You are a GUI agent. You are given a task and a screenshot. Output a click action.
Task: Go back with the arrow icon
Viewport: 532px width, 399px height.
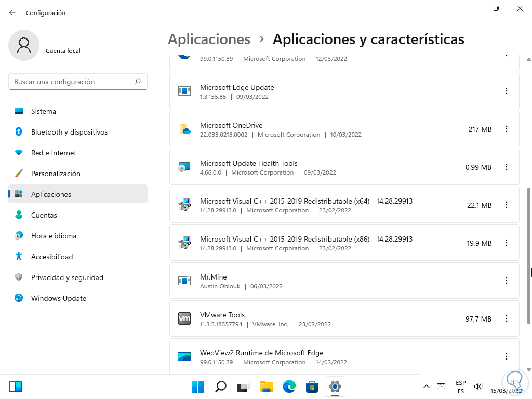pyautogui.click(x=12, y=12)
